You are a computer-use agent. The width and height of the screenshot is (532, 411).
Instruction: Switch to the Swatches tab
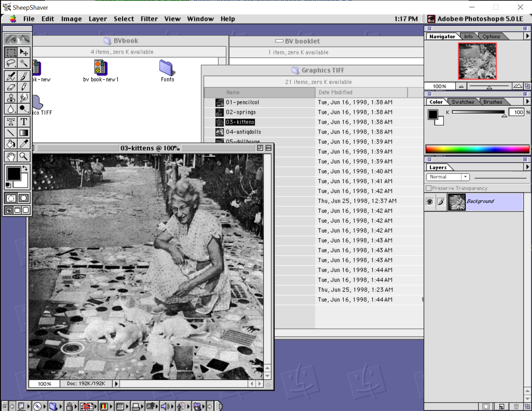tap(463, 102)
